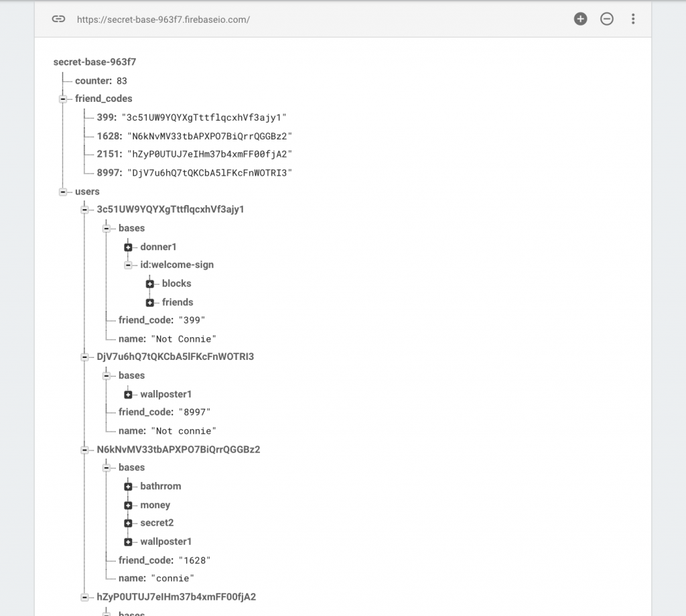
Task: Click the database URL text
Action: (163, 19)
